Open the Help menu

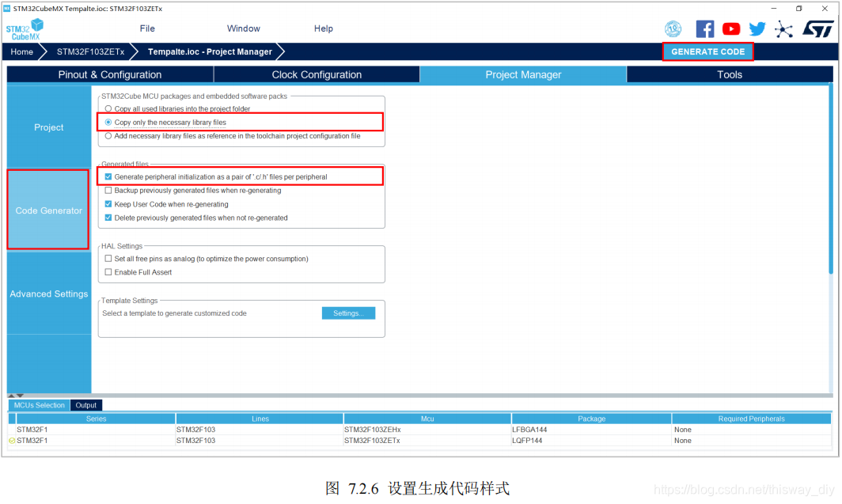[323, 28]
